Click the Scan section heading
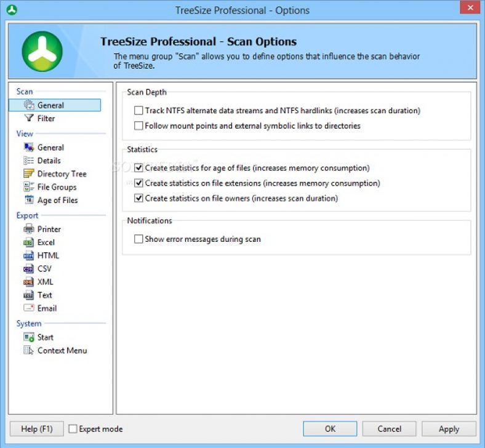This screenshot has height=448, width=485. (25, 92)
